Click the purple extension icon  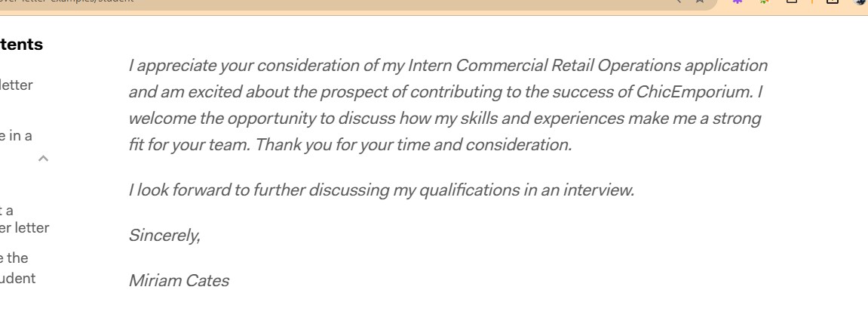coord(738,2)
